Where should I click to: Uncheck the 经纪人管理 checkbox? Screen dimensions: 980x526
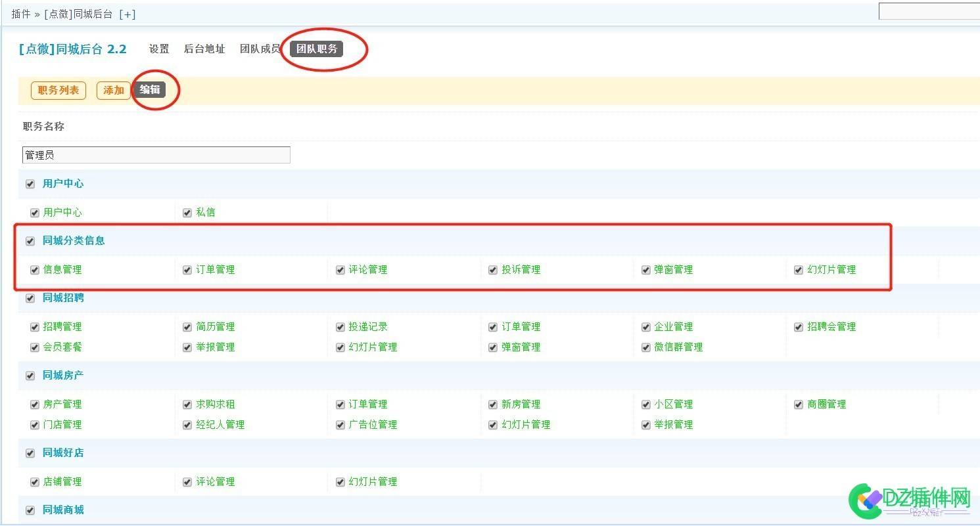coord(187,425)
